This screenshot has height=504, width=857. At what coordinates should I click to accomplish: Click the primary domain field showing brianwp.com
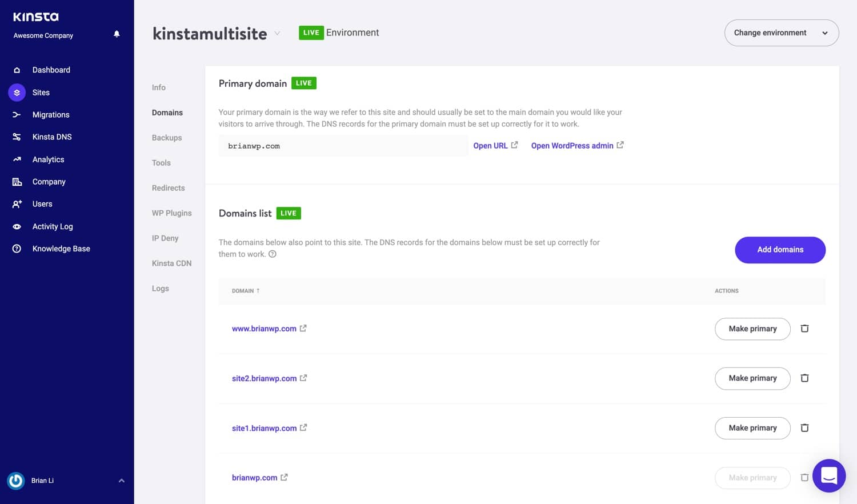pyautogui.click(x=343, y=146)
